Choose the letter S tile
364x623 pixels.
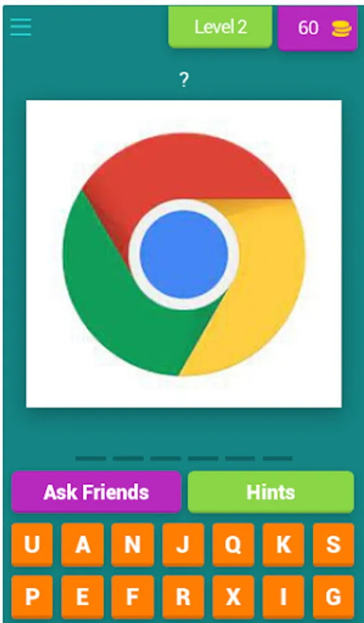click(x=334, y=544)
